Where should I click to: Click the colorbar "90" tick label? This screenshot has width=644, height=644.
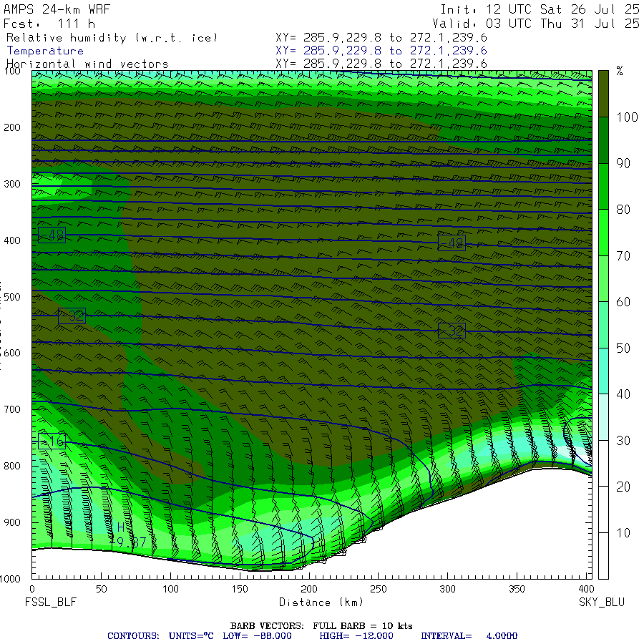click(623, 163)
